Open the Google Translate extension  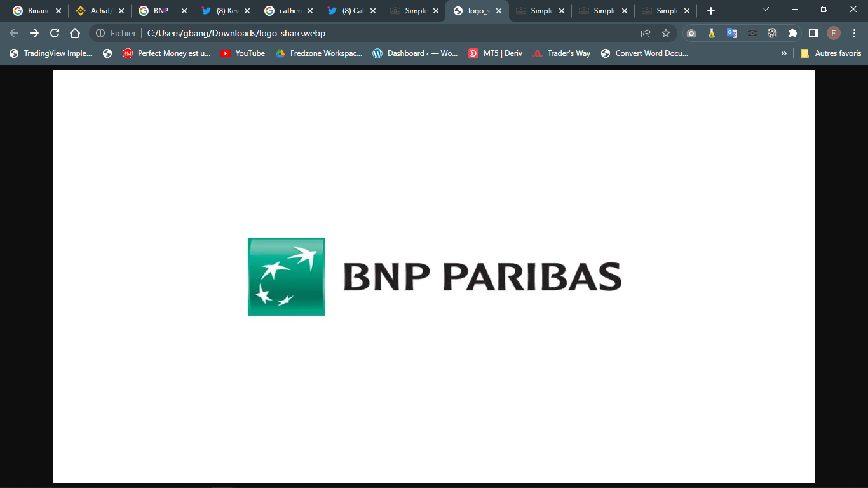point(732,33)
